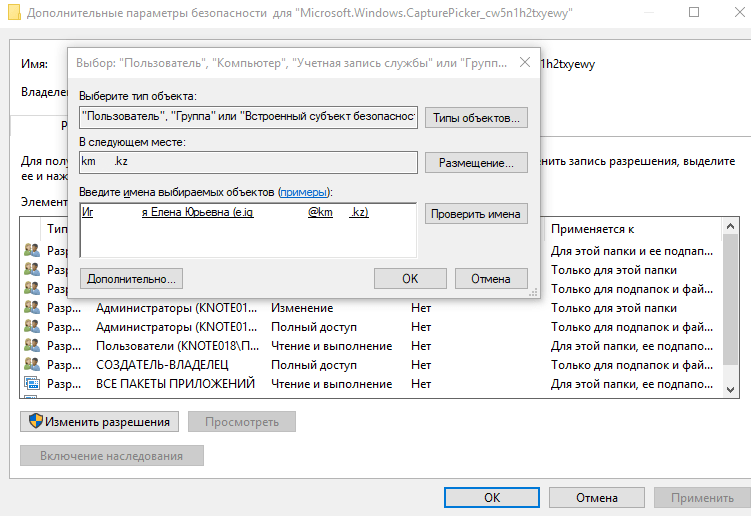Click group icon of Администраторы Полный доступ row
Viewport: 751px width, 516px height.
pyautogui.click(x=32, y=327)
